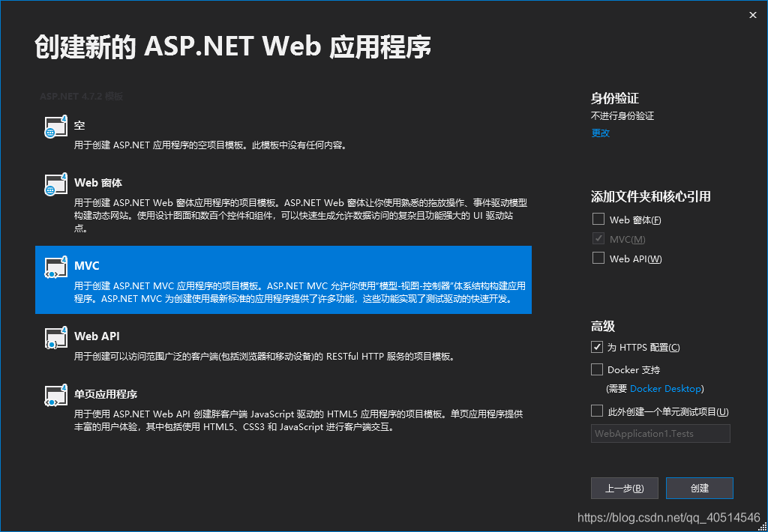This screenshot has width=768, height=532.
Task: Click the Web API RESTful description text
Action: coord(265,357)
